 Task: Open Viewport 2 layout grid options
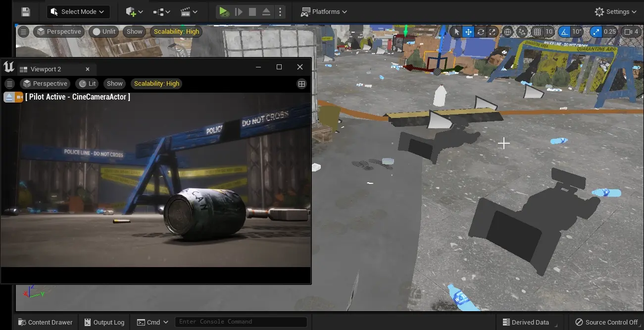301,84
